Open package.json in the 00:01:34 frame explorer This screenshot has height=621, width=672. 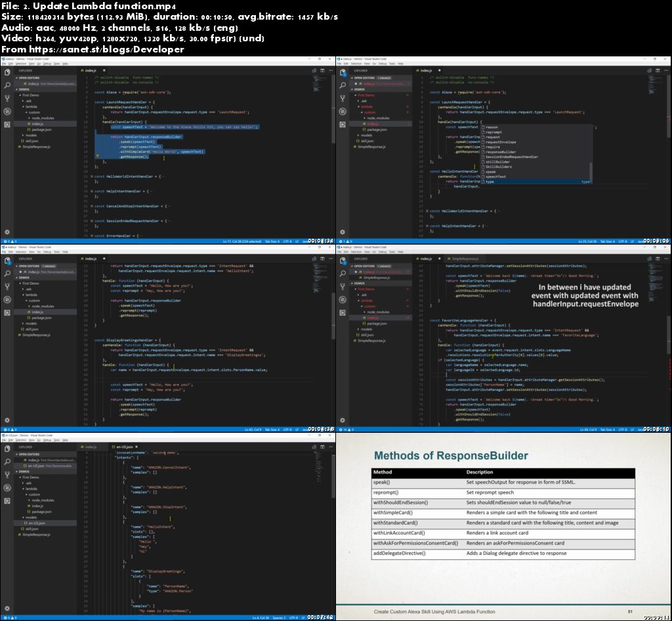click(x=39, y=129)
